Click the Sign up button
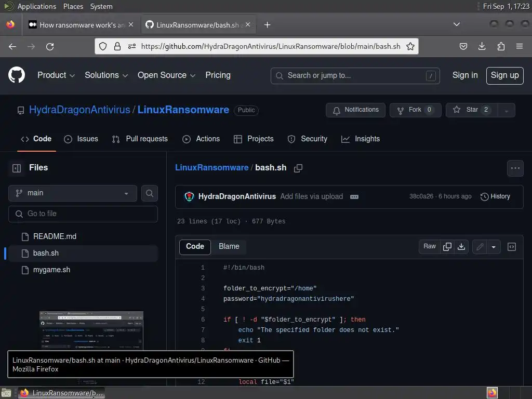The width and height of the screenshot is (532, 399). (505, 75)
